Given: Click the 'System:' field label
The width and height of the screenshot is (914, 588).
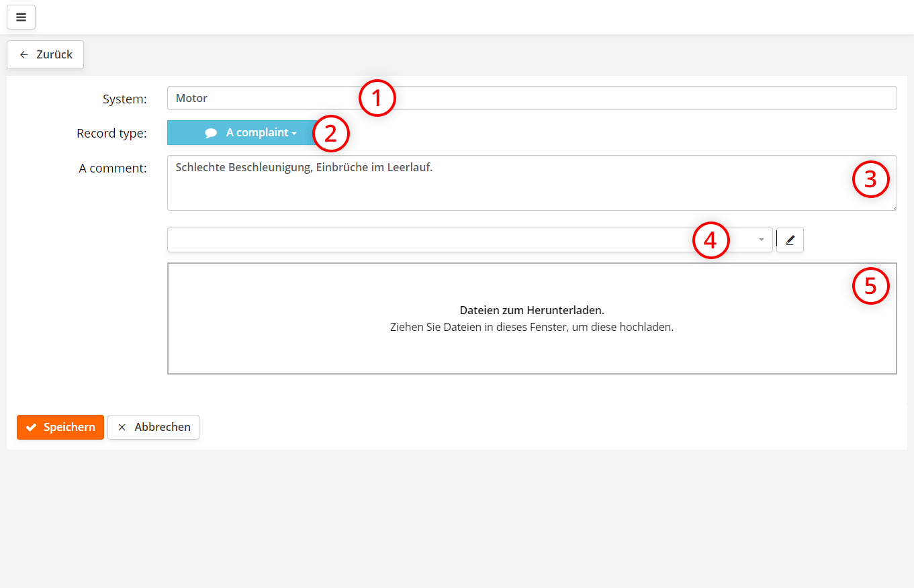Looking at the screenshot, I should pyautogui.click(x=124, y=99).
